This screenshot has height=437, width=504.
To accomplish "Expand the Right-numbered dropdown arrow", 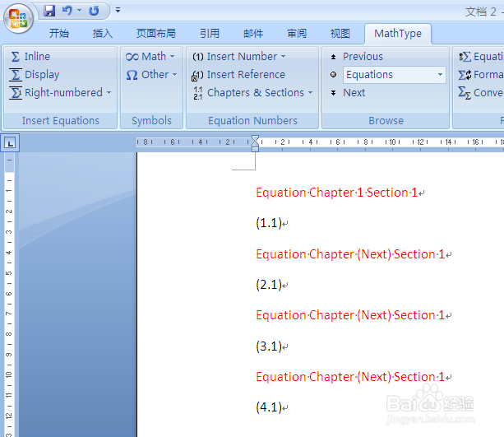I will pyautogui.click(x=109, y=93).
